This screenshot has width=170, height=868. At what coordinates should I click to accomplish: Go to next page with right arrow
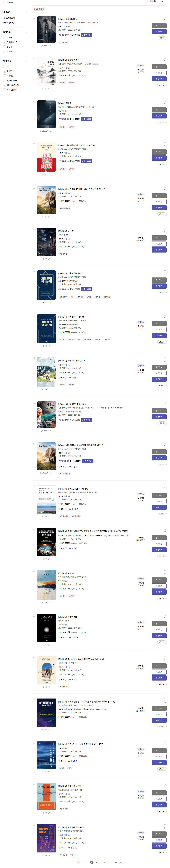tap(120, 862)
